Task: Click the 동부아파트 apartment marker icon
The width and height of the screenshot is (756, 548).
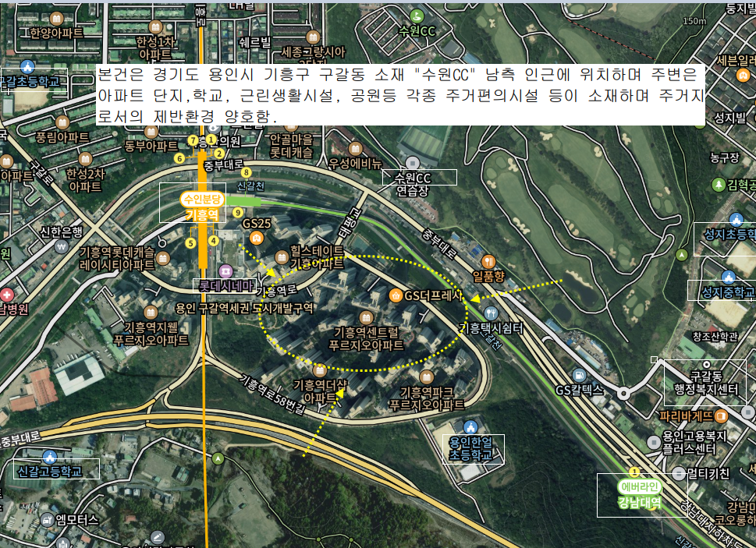Action: coord(151,132)
